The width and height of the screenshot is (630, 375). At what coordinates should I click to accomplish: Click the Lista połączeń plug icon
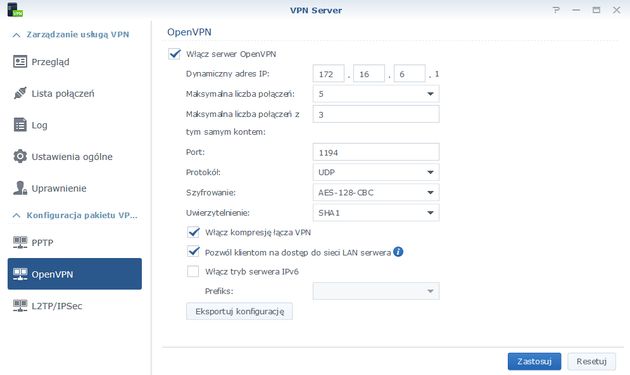click(x=20, y=93)
